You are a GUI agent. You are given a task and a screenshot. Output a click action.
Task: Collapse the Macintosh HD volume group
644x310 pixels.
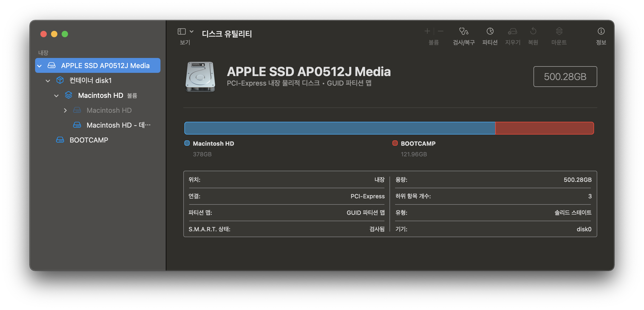pyautogui.click(x=56, y=95)
